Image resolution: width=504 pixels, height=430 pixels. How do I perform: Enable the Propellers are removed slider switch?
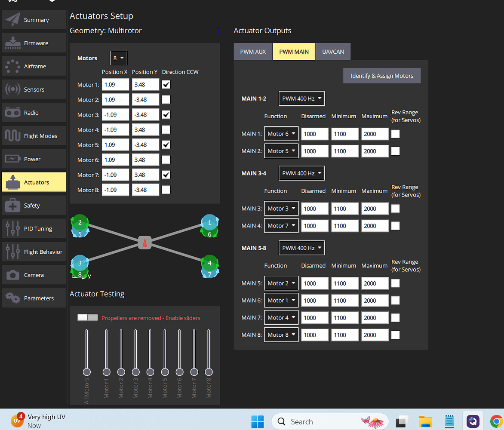coord(87,318)
